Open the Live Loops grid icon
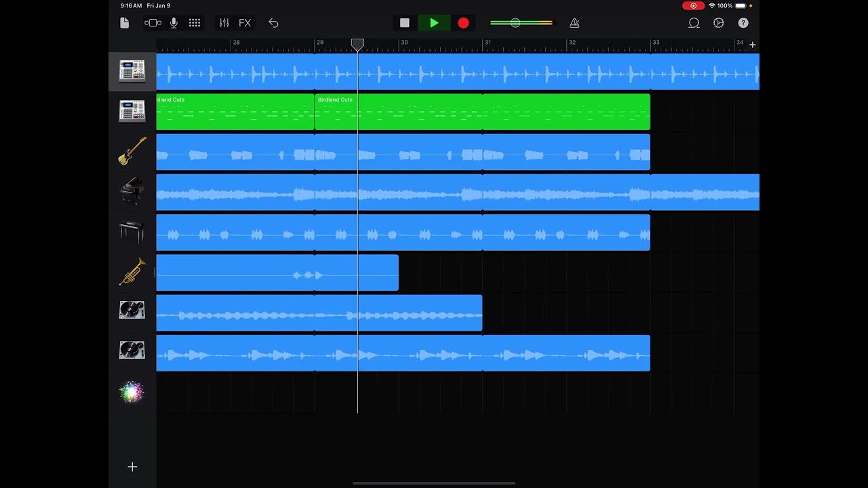The width and height of the screenshot is (868, 488). tap(195, 23)
